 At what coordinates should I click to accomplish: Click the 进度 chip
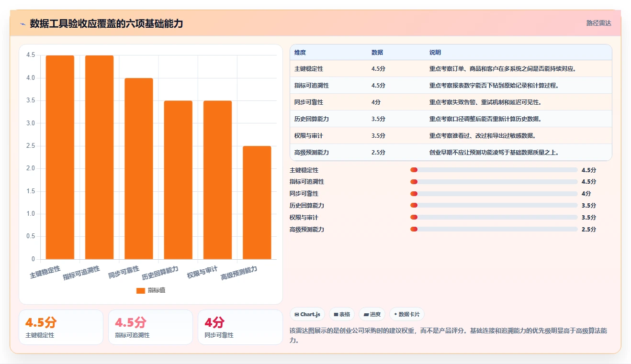(x=372, y=314)
